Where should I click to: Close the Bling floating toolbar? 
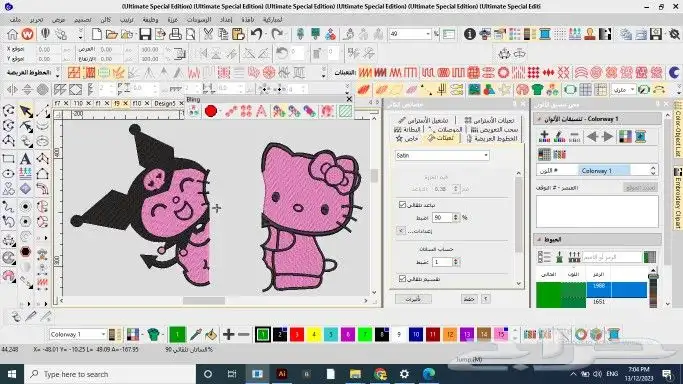[349, 99]
